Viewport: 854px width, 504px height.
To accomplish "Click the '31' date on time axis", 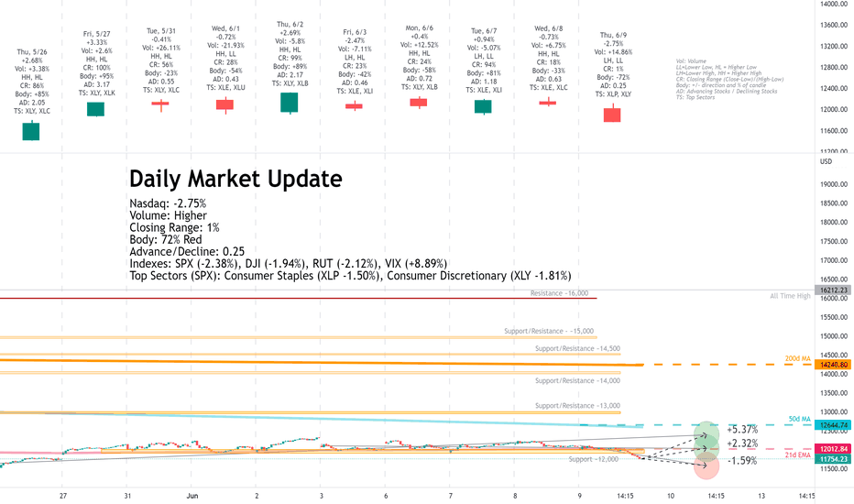I will 127,496.
